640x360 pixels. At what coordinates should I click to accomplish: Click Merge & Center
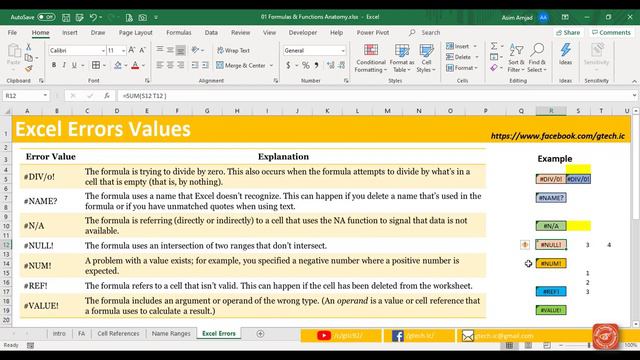pos(241,65)
